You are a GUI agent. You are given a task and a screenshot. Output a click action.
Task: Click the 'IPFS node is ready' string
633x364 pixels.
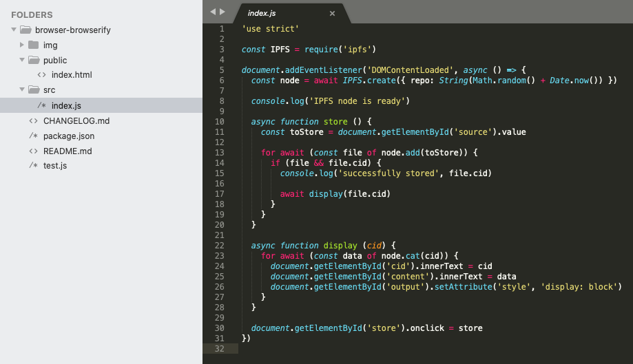(x=357, y=100)
